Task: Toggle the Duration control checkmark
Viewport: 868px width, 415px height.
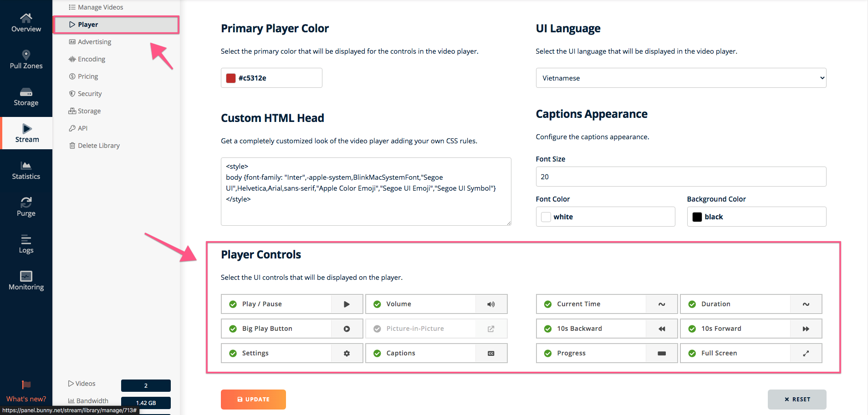Action: 692,304
